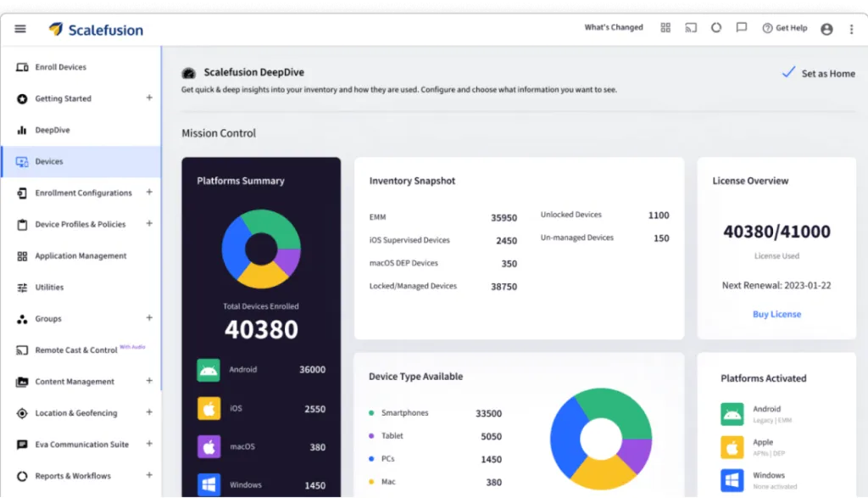Click the user account profile icon
This screenshot has height=498, width=868.
click(826, 29)
